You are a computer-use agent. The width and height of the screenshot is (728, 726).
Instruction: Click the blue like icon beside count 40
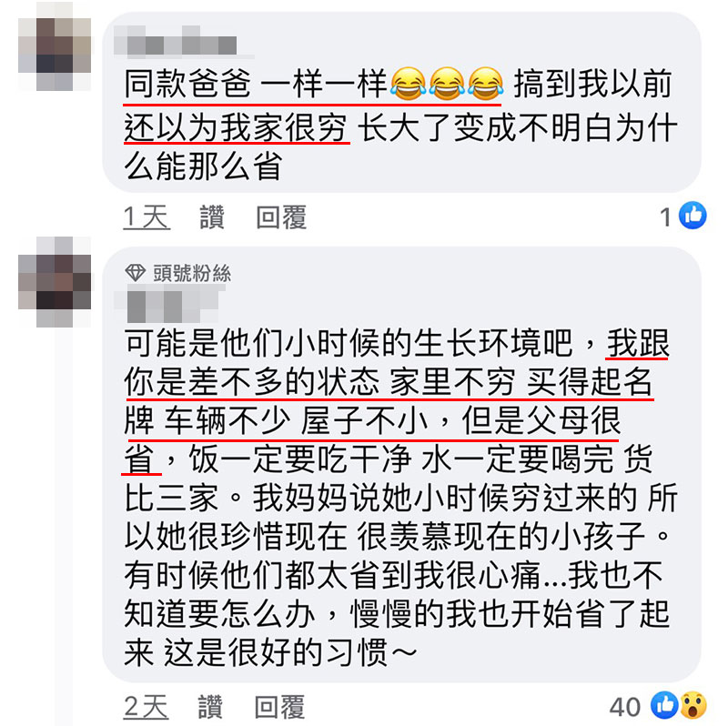tap(664, 705)
